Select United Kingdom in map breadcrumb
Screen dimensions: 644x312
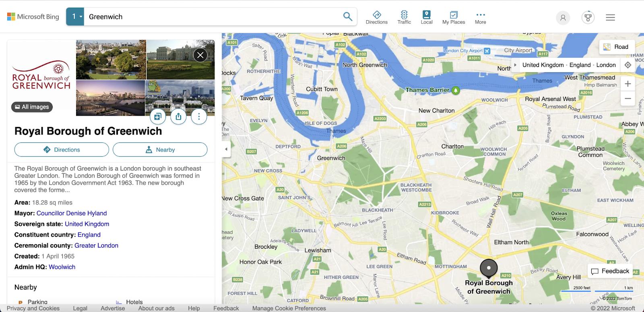[x=543, y=65]
